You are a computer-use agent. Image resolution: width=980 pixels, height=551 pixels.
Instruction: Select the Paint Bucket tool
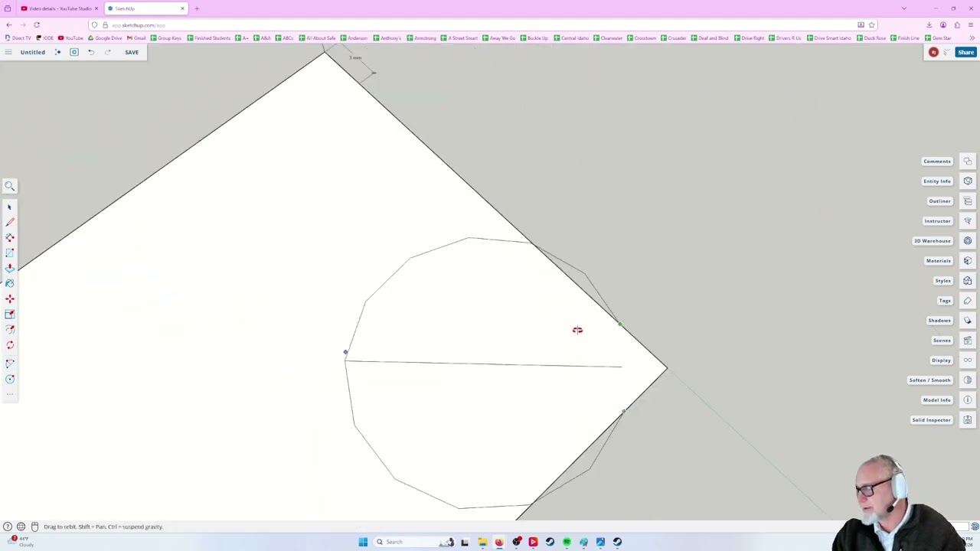pyautogui.click(x=10, y=283)
